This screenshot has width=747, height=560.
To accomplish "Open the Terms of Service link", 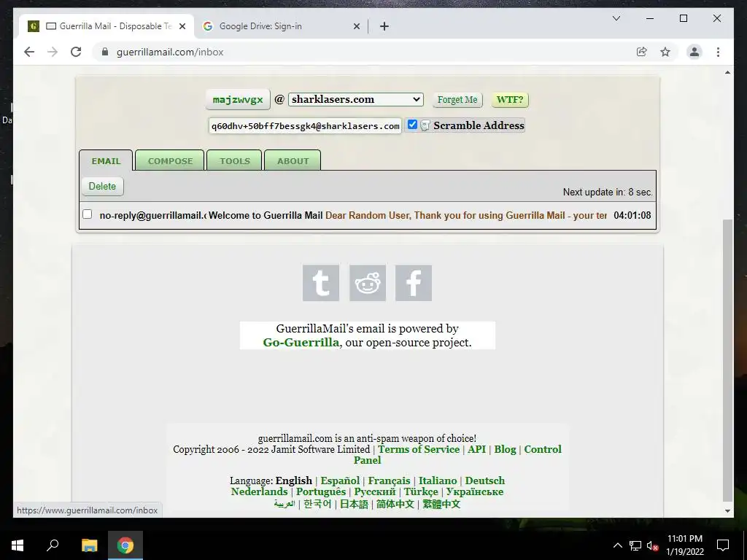I will [x=419, y=449].
